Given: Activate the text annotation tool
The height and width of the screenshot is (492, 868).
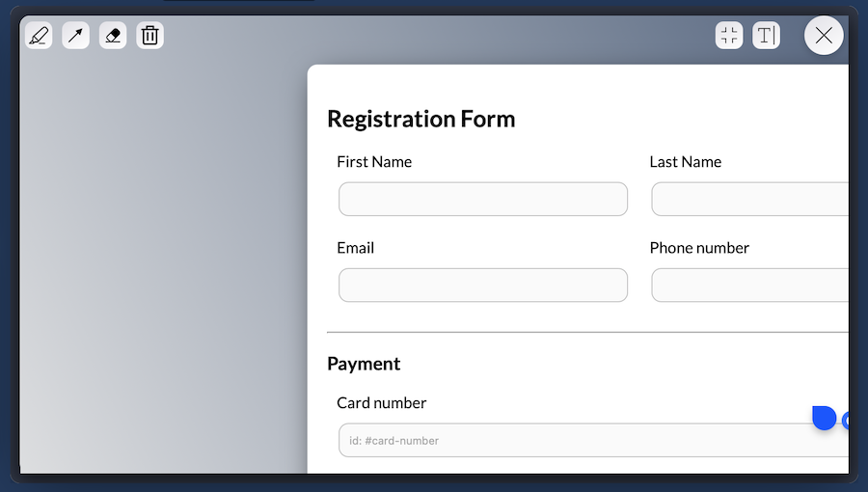Looking at the screenshot, I should click(x=766, y=36).
